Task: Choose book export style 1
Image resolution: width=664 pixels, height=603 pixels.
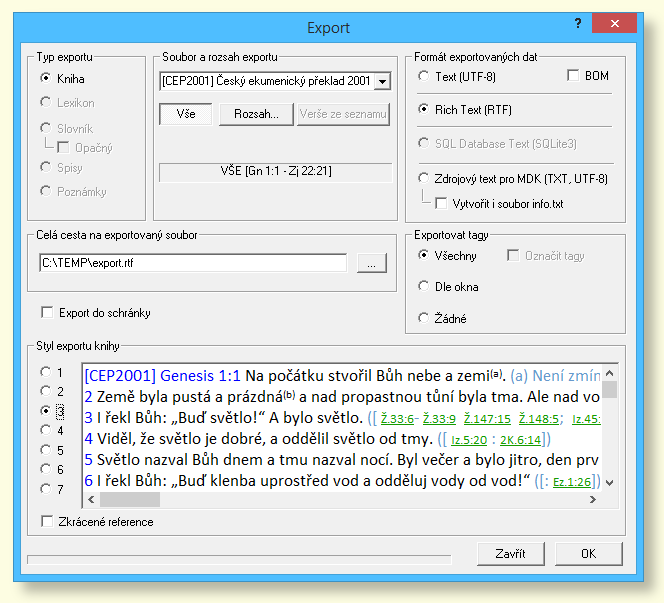Action: pos(45,372)
